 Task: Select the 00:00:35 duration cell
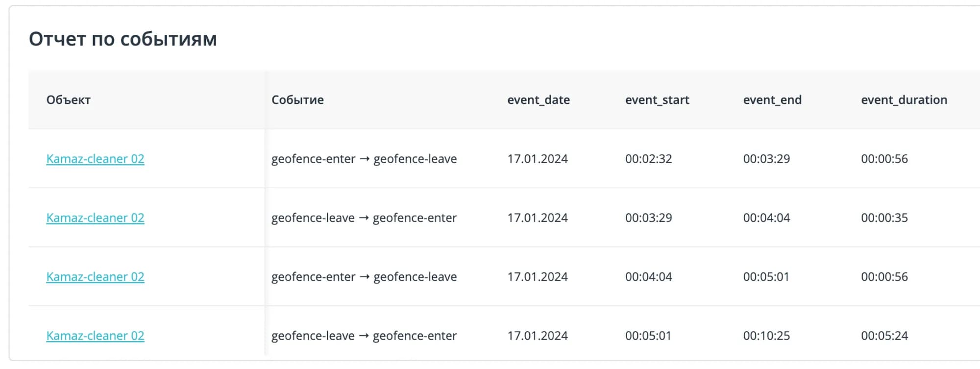click(884, 218)
